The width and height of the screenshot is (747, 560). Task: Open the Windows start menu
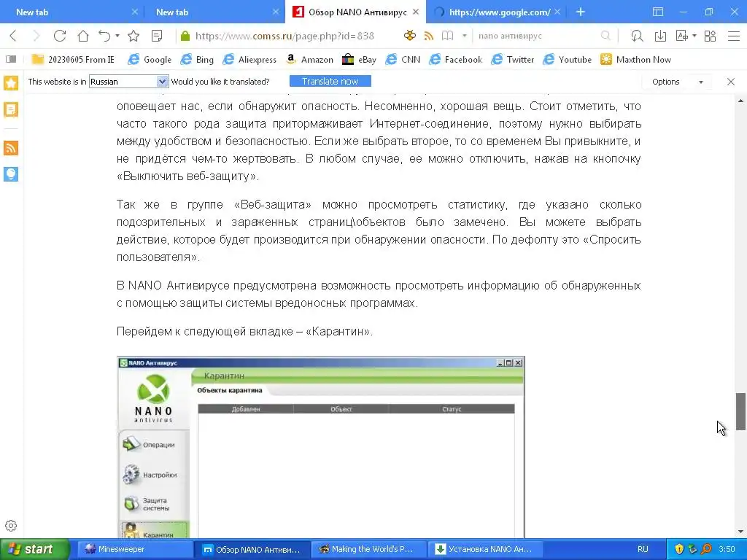(x=35, y=549)
